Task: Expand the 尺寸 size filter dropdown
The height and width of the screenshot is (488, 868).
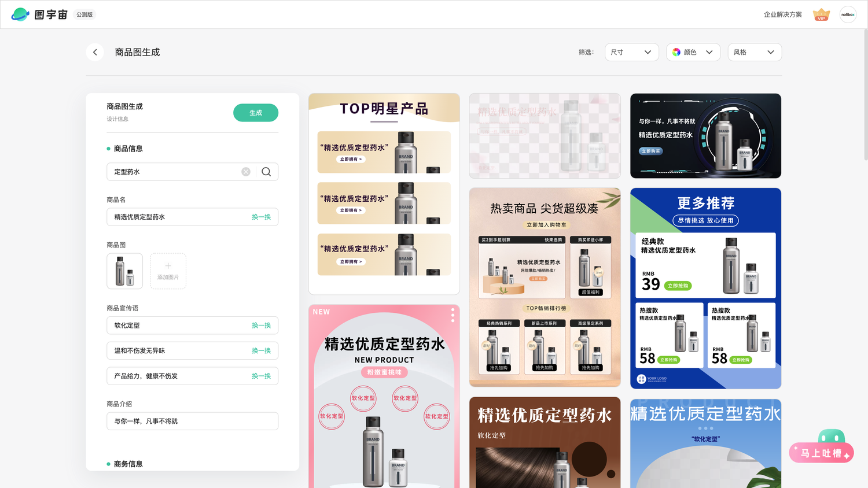Action: pos(632,52)
